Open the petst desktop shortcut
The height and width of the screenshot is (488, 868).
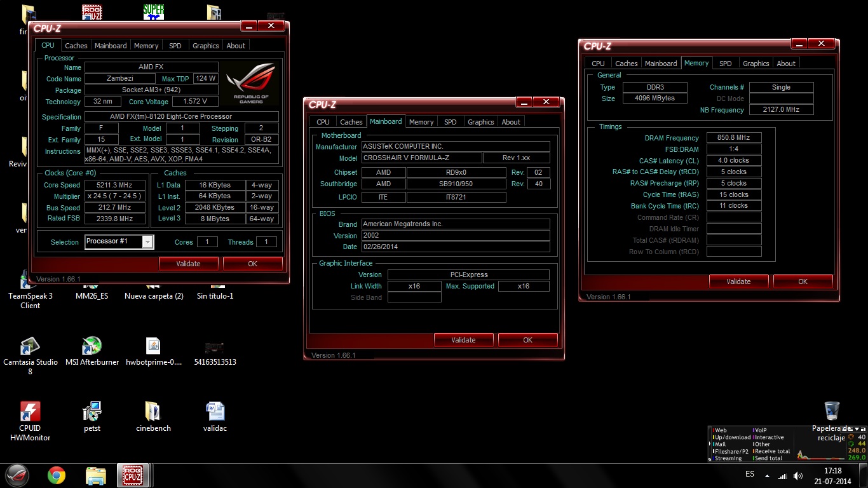(x=92, y=417)
